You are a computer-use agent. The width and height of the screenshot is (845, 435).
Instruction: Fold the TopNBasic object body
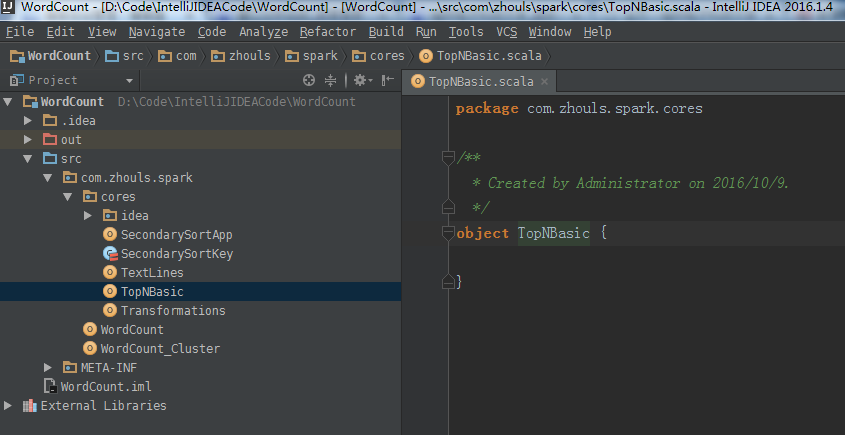coord(448,233)
